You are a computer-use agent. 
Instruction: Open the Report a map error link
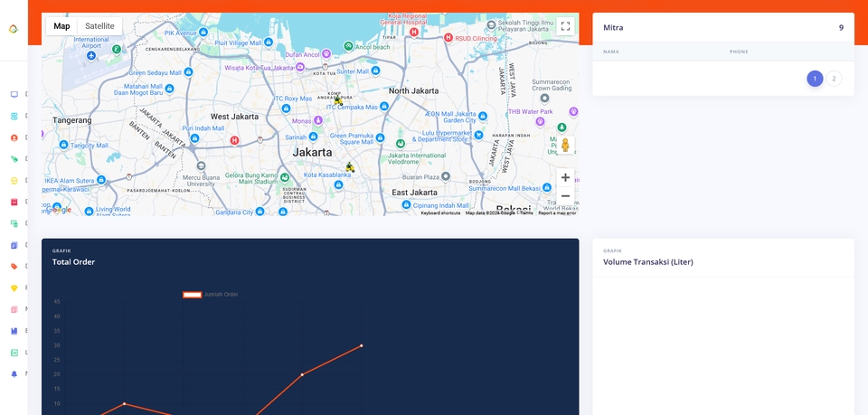click(x=558, y=213)
